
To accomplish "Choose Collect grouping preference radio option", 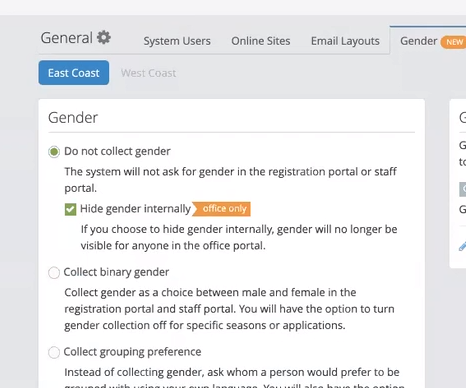I will (54, 352).
